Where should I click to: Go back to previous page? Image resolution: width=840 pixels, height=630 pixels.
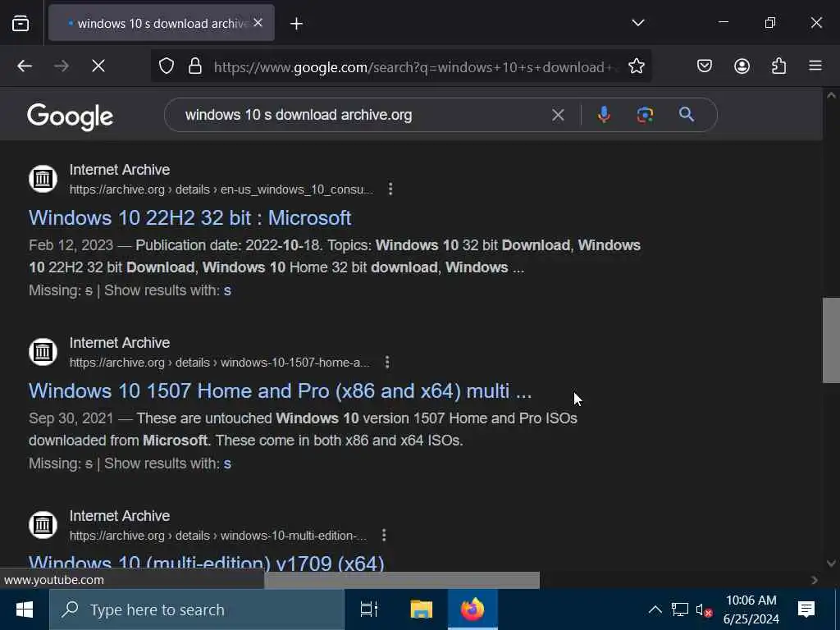[x=25, y=66]
